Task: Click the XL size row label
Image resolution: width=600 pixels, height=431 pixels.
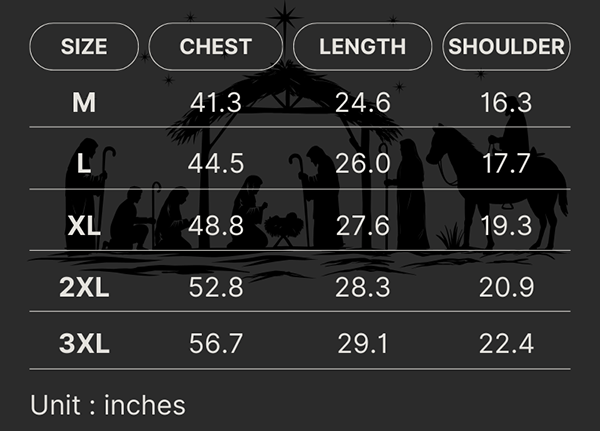Action: 84,226
